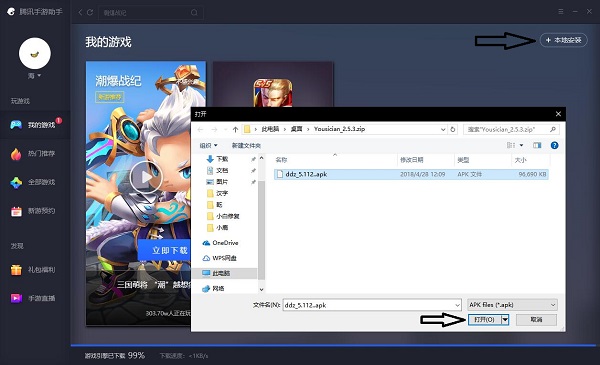The width and height of the screenshot is (600, 365).
Task: Open the 组织 dropdown menu
Action: click(x=208, y=145)
